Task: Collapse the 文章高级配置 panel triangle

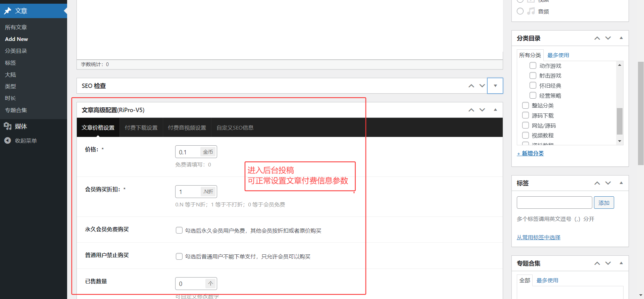Action: click(x=495, y=110)
